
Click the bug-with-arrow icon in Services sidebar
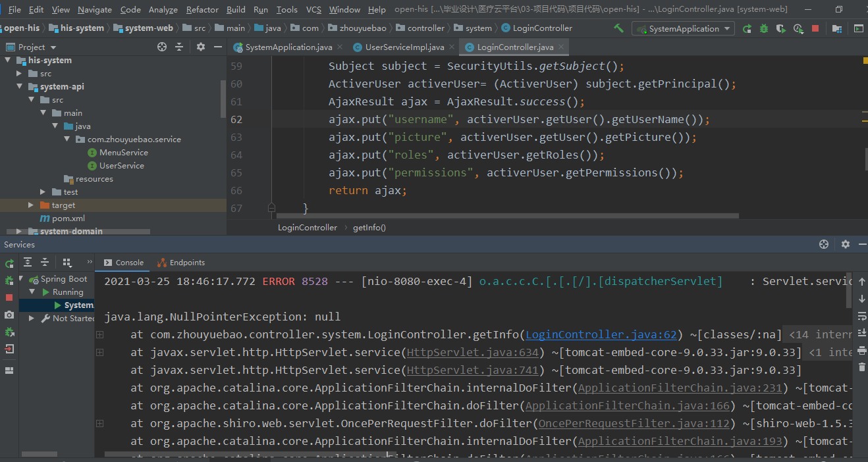9,332
